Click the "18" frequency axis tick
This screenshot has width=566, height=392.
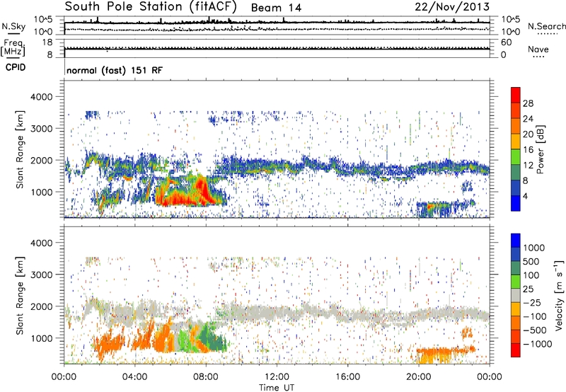pyautogui.click(x=47, y=42)
